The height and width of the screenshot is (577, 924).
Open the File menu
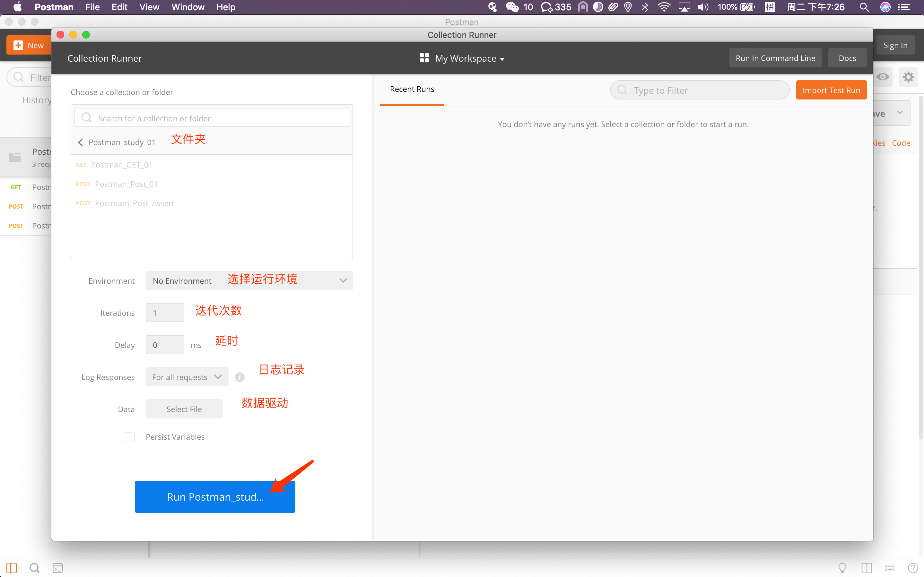92,7
